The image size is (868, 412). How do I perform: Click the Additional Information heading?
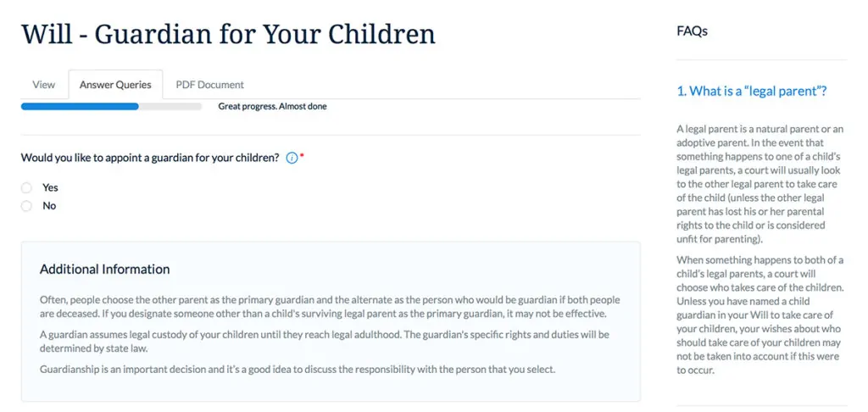[104, 270]
